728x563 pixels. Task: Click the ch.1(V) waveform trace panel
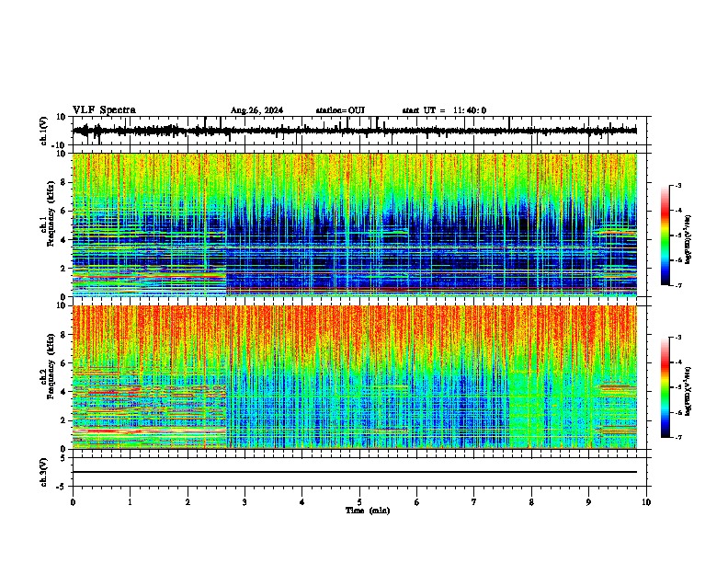pyautogui.click(x=361, y=131)
